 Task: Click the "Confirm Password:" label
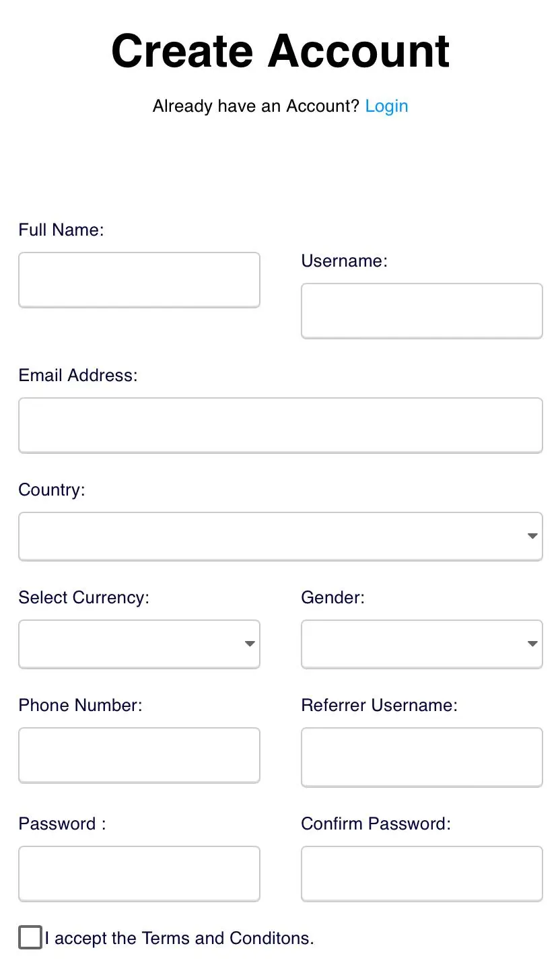coord(376,824)
